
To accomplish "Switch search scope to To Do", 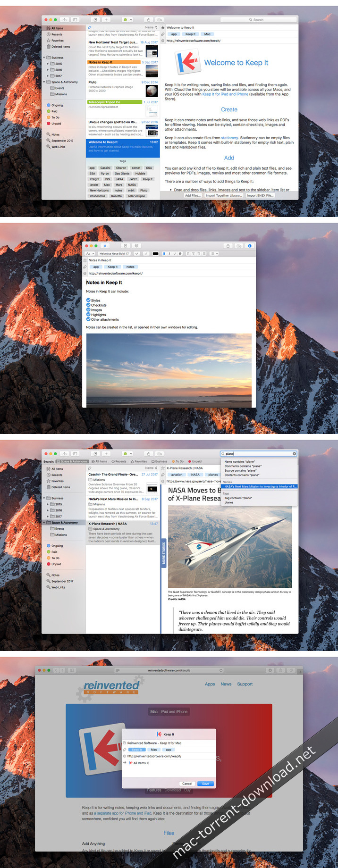I will coord(178,461).
